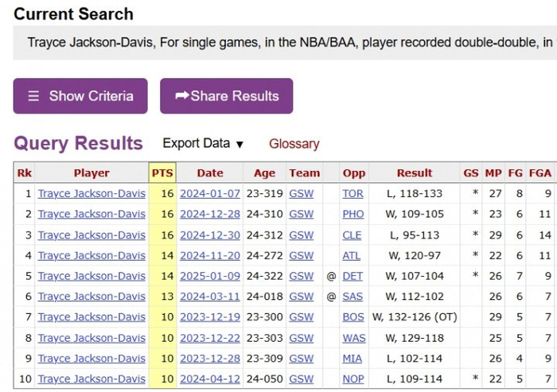Click the Show Criteria button

pyautogui.click(x=80, y=96)
